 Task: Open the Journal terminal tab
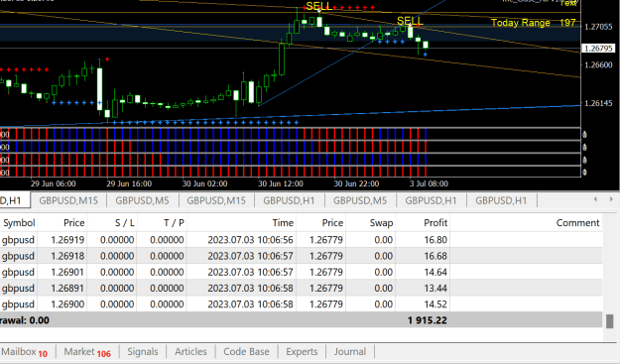[350, 352]
